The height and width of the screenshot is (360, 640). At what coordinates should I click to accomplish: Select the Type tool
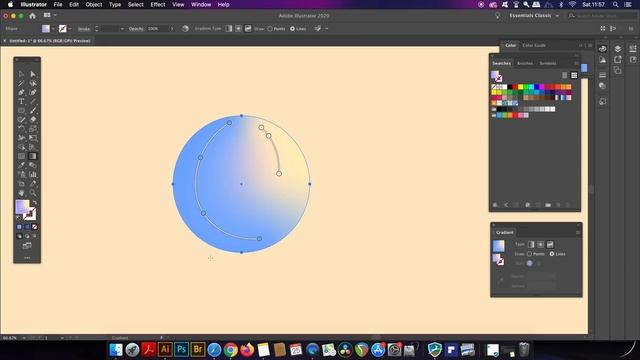pos(21,102)
